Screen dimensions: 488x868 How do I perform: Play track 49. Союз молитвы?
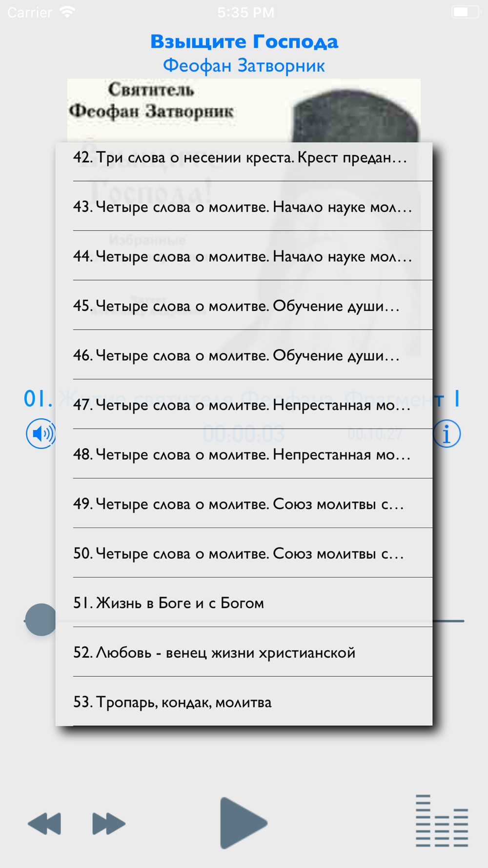click(x=244, y=503)
